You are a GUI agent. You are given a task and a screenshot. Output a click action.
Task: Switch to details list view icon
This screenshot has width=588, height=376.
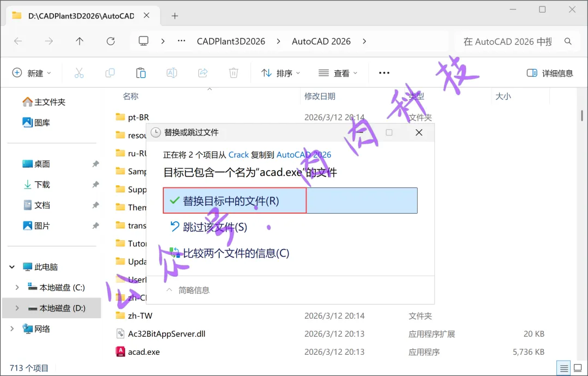(x=563, y=368)
